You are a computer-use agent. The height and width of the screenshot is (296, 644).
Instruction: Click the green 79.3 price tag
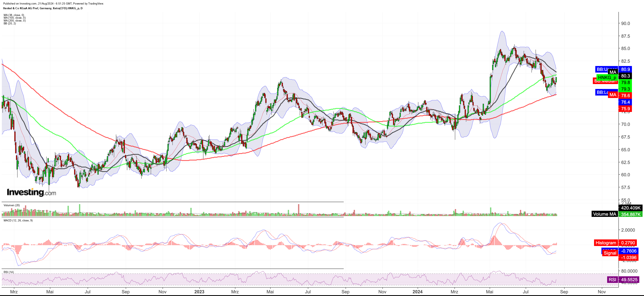(625, 89)
